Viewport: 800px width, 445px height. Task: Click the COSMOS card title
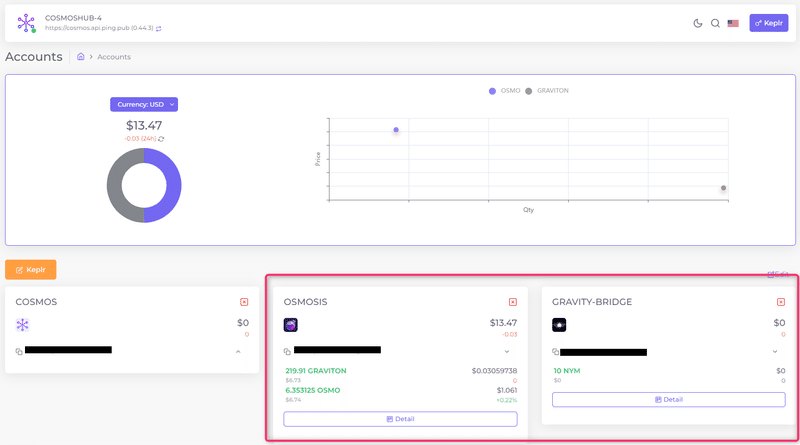[36, 302]
